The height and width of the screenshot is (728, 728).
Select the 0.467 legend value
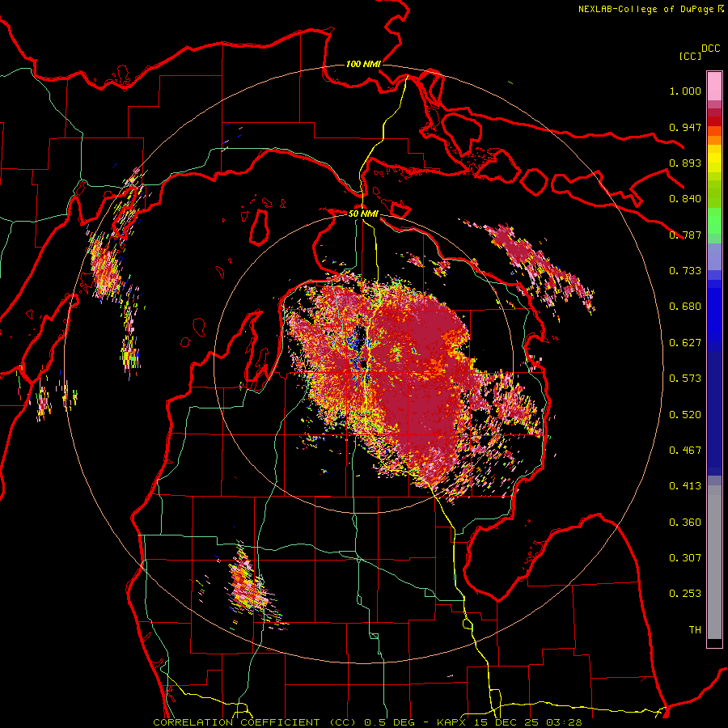(685, 451)
